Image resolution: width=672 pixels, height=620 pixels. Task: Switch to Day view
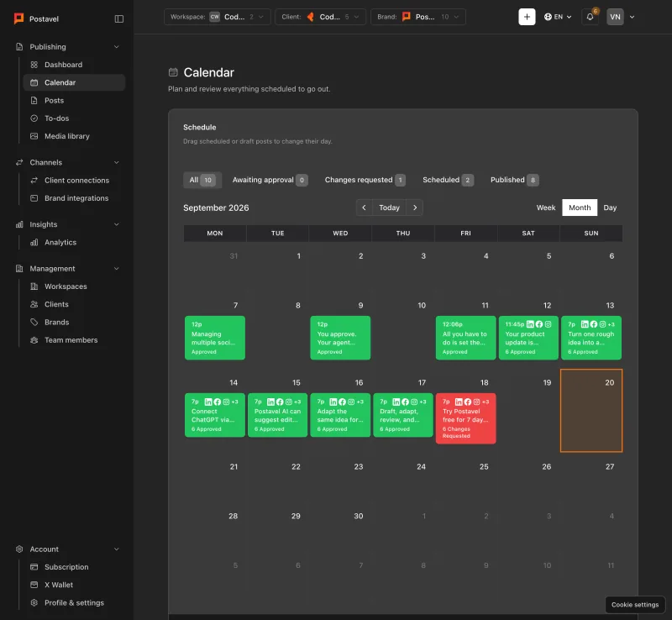(x=610, y=208)
